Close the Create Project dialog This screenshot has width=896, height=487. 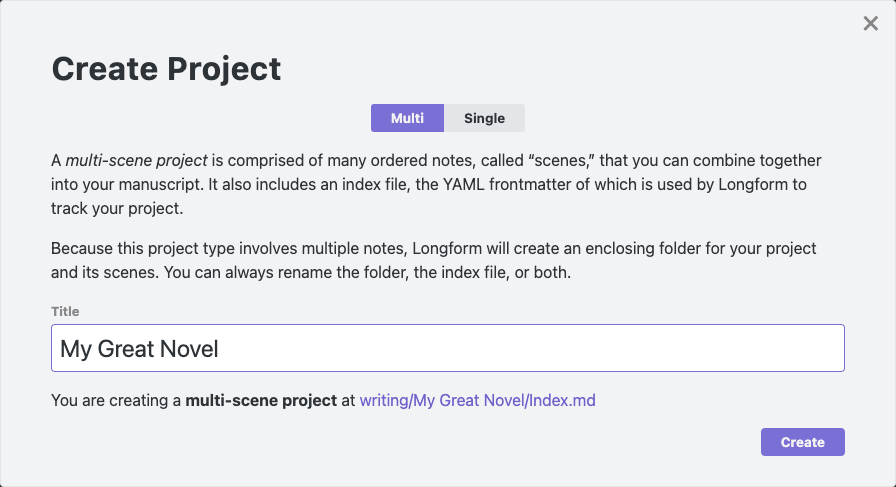click(870, 24)
